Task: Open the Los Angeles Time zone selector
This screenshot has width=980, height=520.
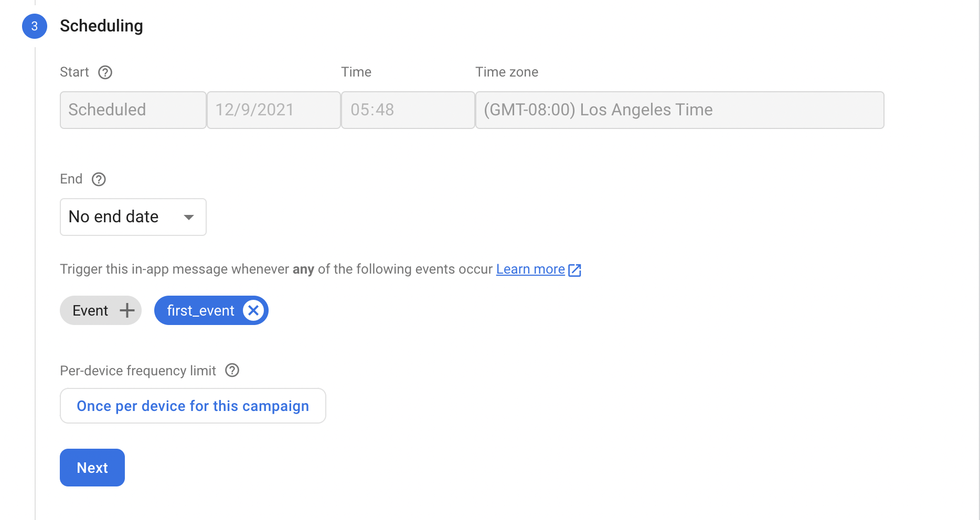Action: tap(679, 110)
